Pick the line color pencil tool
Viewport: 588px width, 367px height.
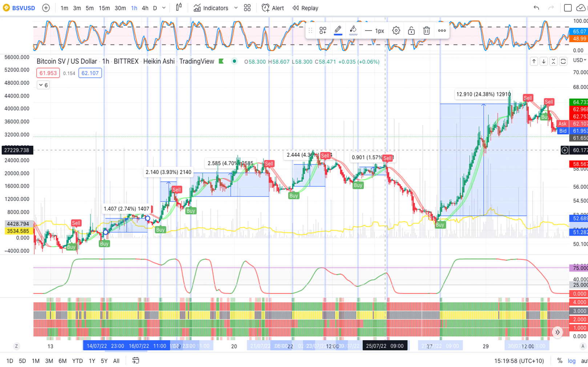[338, 30]
